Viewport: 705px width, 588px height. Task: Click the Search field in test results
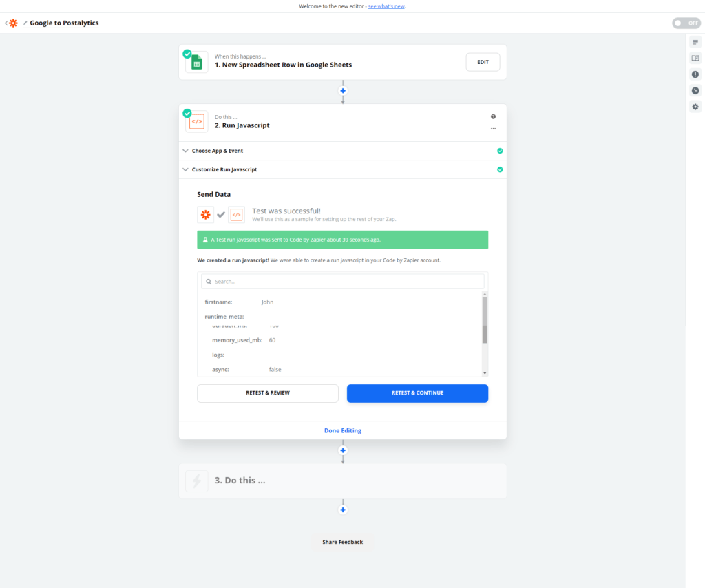click(x=343, y=282)
